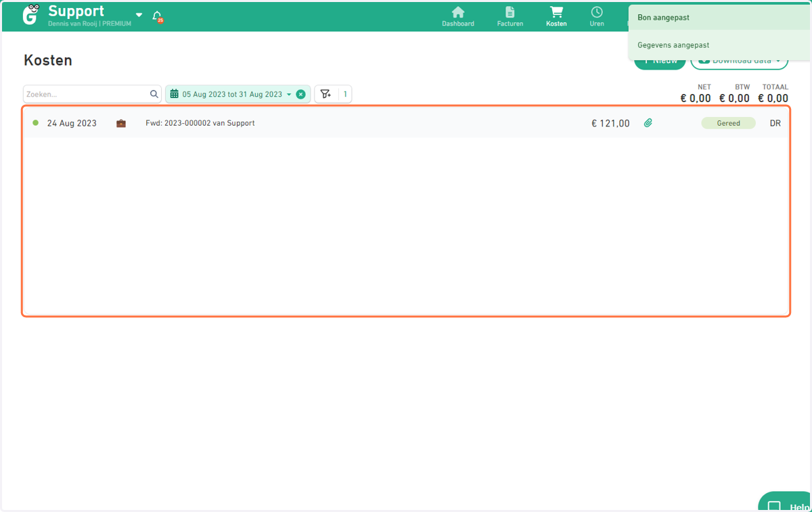Click the BTW total value
Image resolution: width=812 pixels, height=512 pixels.
coord(734,98)
